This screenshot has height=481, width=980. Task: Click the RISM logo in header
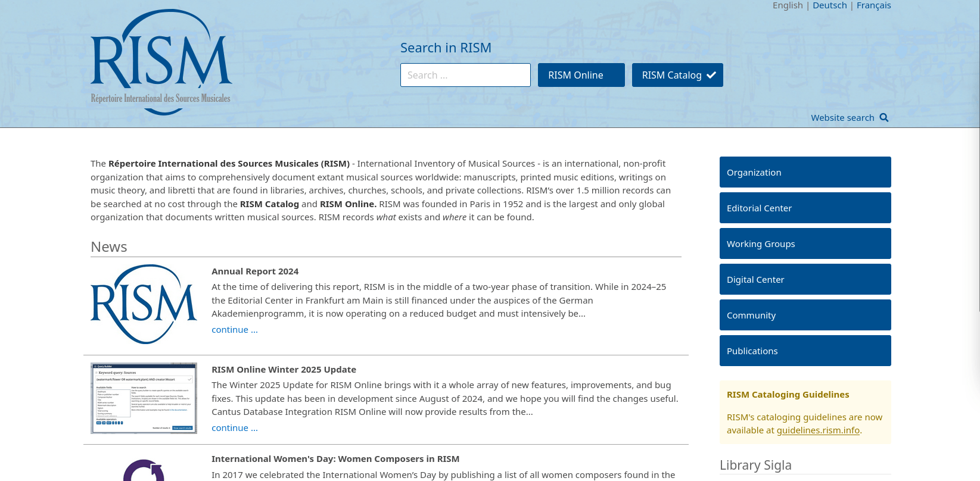click(161, 62)
